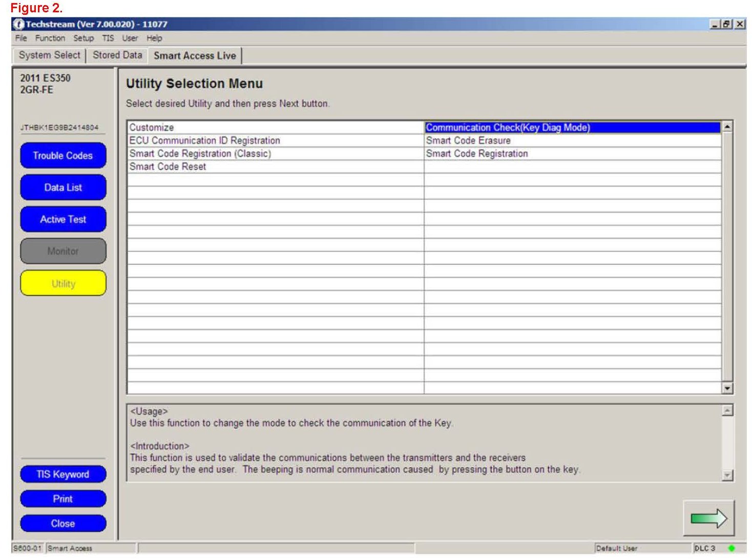Select Smart Code Erasure utility
The width and height of the screenshot is (752, 560).
(x=468, y=140)
